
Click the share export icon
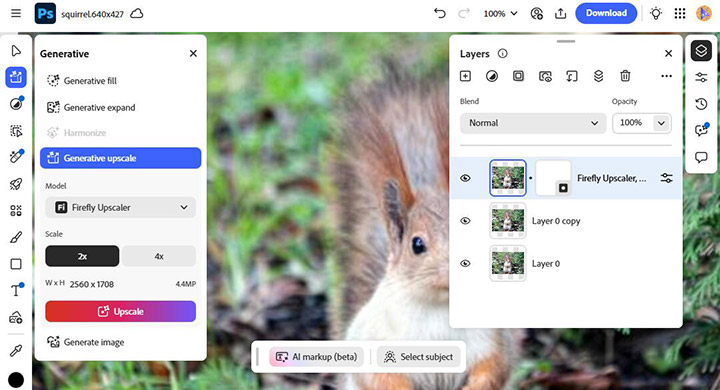(560, 14)
